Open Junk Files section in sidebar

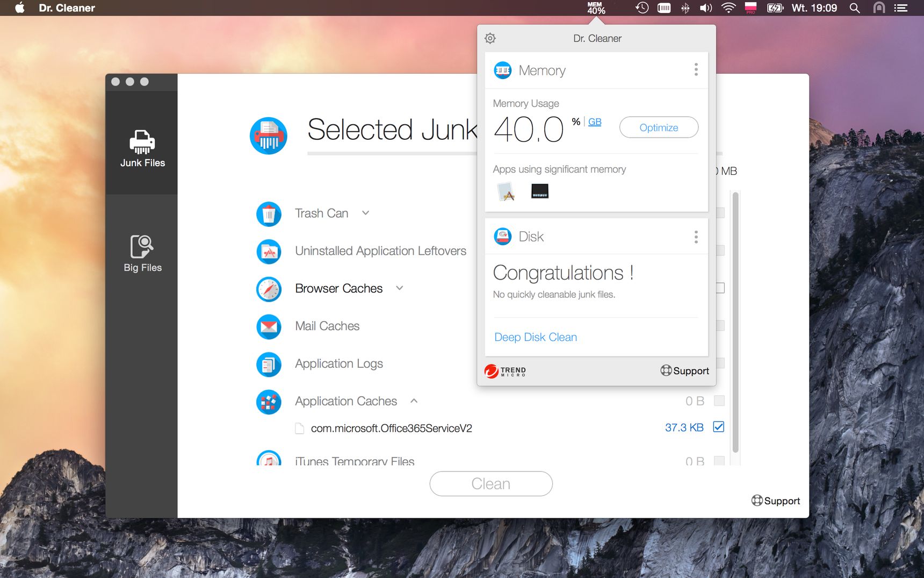click(x=142, y=148)
